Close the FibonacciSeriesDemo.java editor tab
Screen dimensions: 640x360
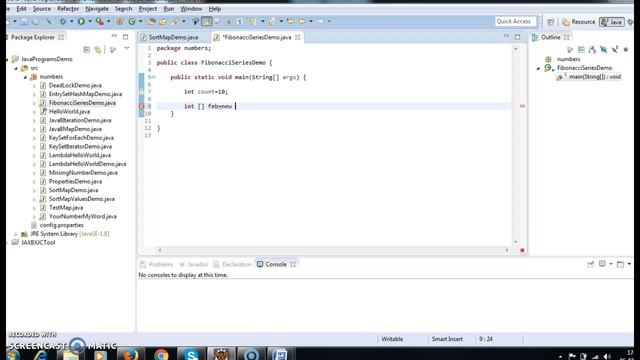pos(298,37)
